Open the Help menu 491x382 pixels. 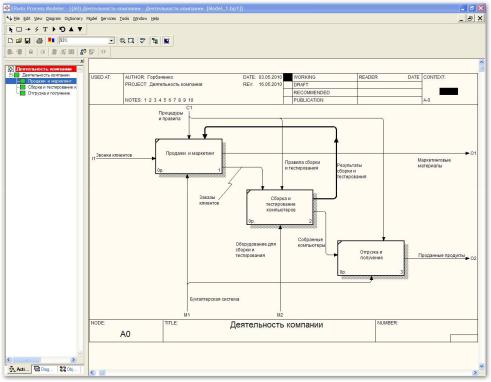[155, 19]
